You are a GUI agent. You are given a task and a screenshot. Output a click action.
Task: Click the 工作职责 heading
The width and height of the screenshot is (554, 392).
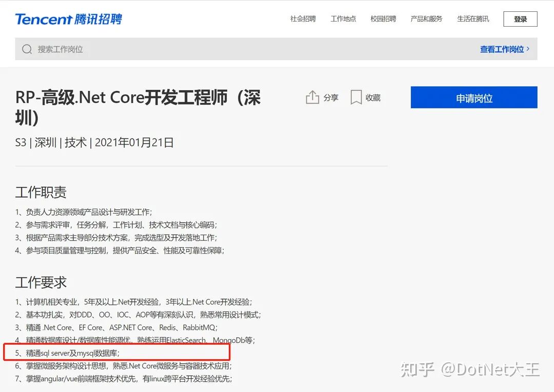[41, 192]
